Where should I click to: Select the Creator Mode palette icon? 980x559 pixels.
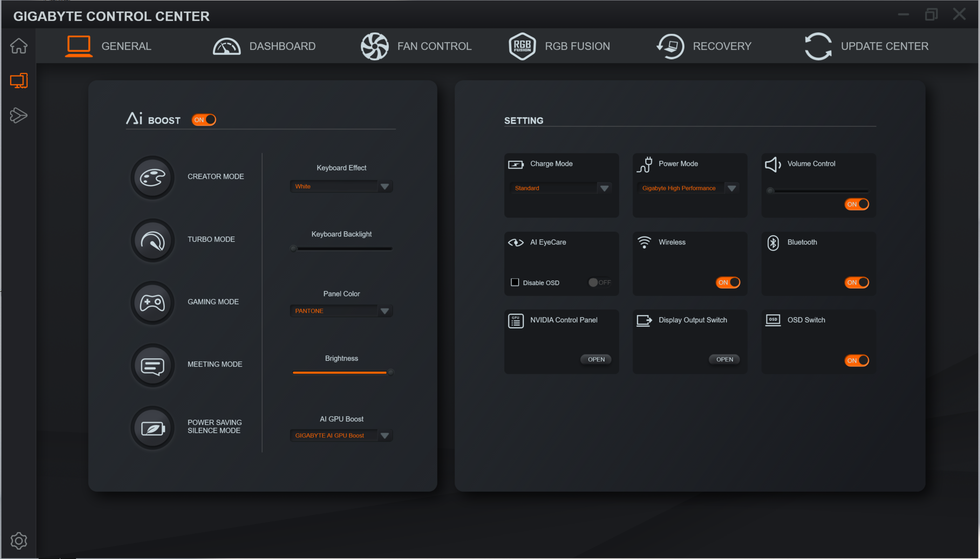152,177
